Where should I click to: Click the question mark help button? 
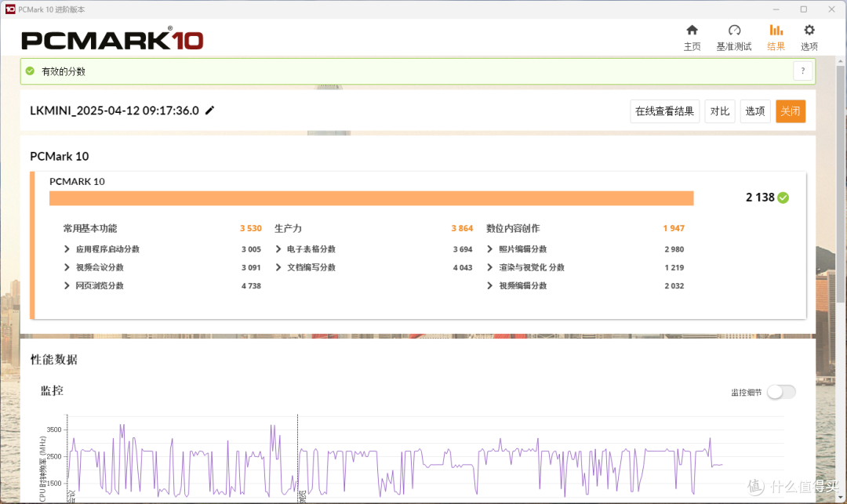click(x=803, y=71)
